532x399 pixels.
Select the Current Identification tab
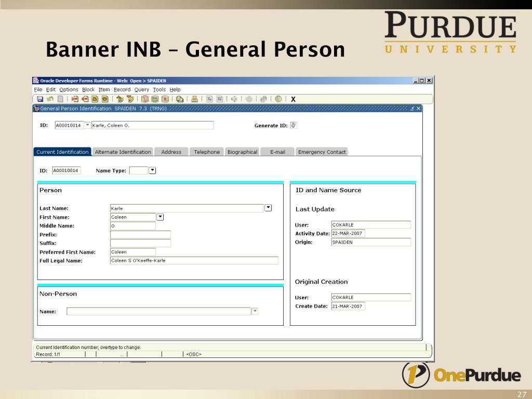tap(62, 152)
